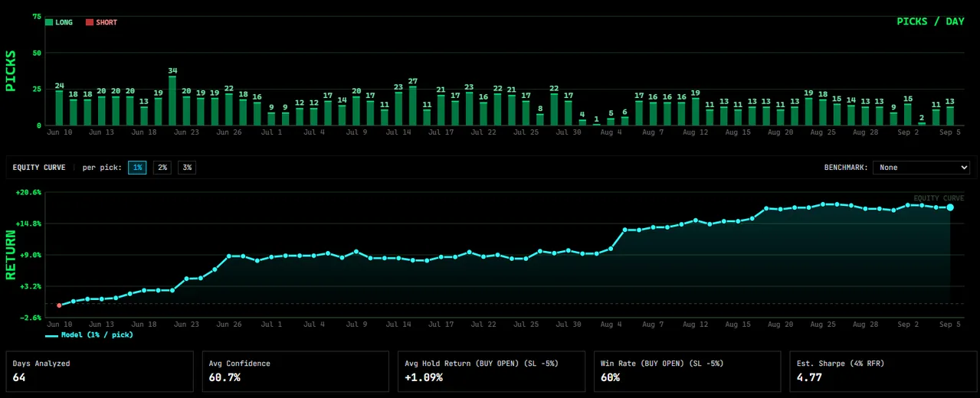Click the Est. Sharpe 4.77 value

pos(810,377)
